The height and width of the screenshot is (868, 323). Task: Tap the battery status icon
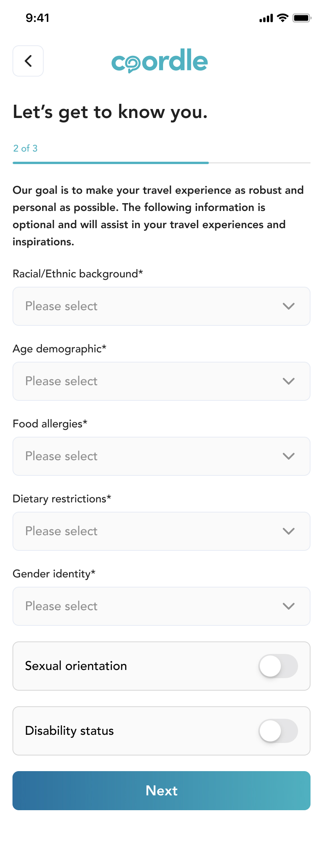click(x=302, y=18)
